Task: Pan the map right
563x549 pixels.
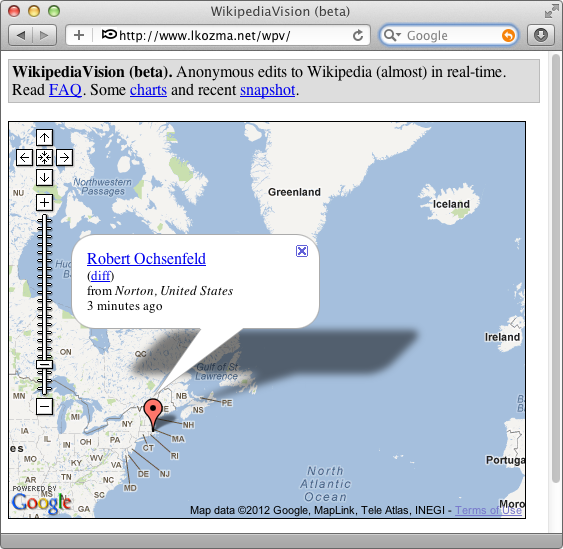Action: [x=65, y=157]
